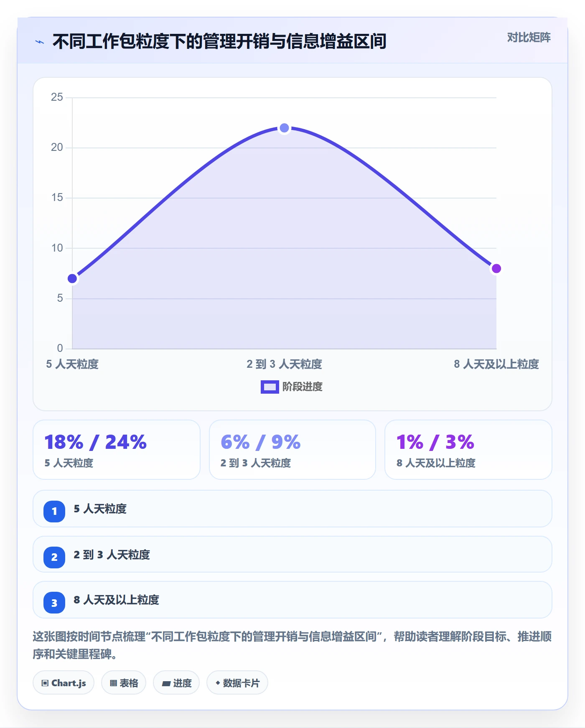Image resolution: width=585 pixels, height=728 pixels.
Task: Click the y-axis value 25
Action: [x=57, y=97]
